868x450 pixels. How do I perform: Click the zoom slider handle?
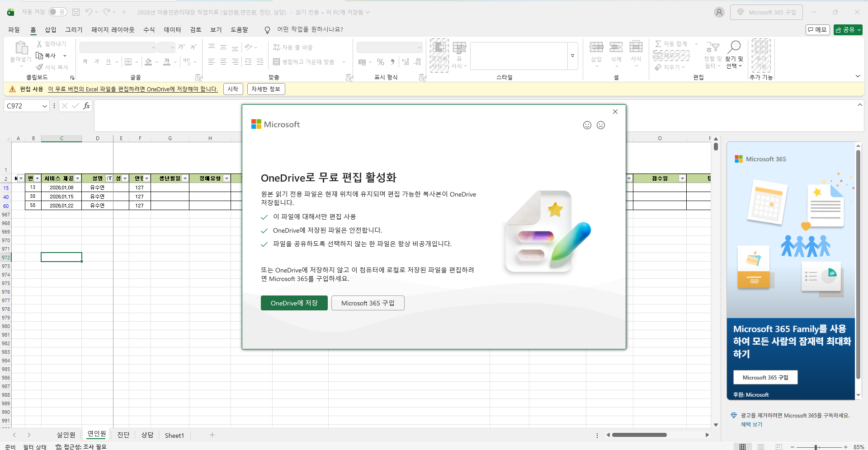tap(816, 447)
